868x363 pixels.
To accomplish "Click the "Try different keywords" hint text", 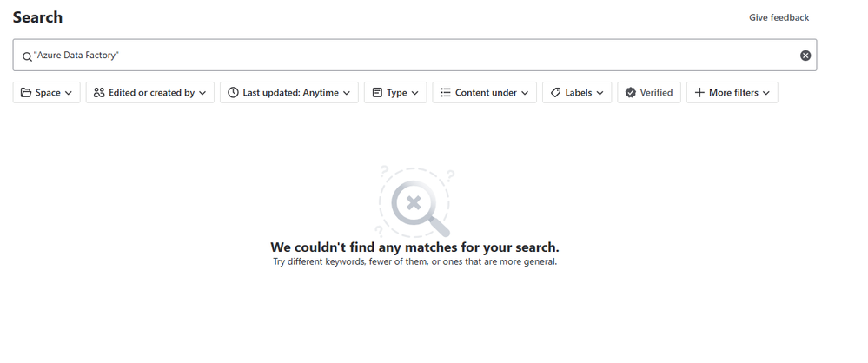I will 414,261.
